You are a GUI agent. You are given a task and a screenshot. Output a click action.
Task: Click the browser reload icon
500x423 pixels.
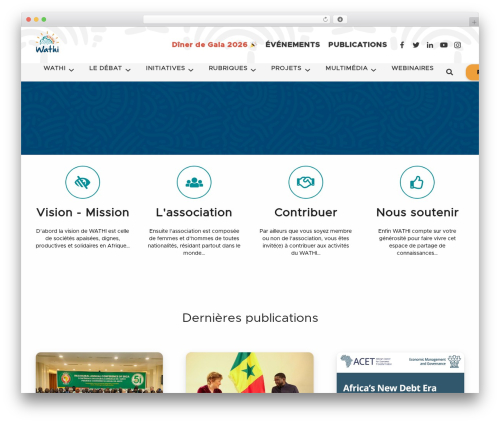tap(325, 20)
